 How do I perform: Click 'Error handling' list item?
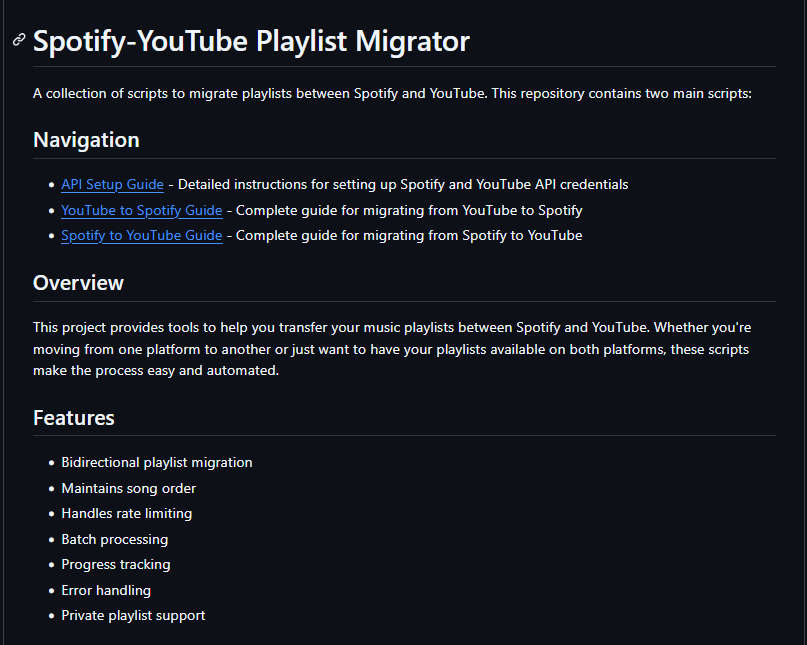pyautogui.click(x=106, y=590)
